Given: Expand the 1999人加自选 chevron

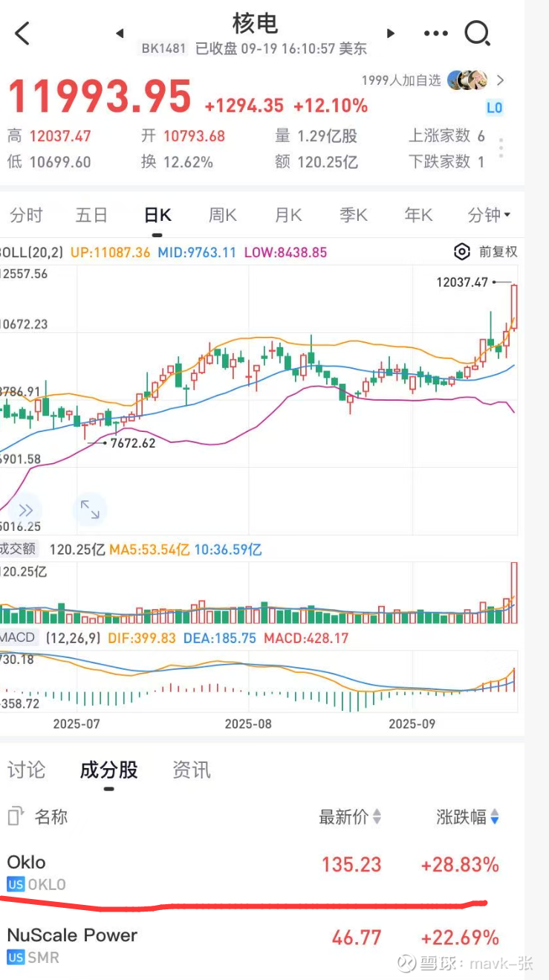Looking at the screenshot, I should click(501, 80).
